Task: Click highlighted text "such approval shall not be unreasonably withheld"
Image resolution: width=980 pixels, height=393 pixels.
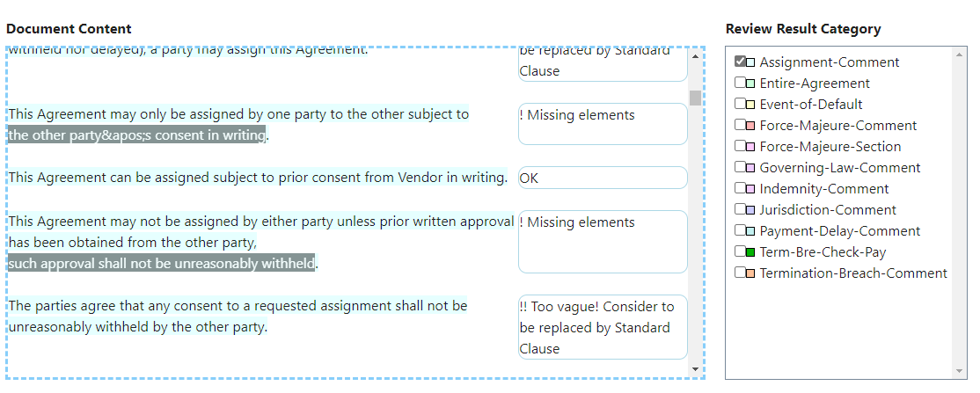Action: click(x=162, y=263)
